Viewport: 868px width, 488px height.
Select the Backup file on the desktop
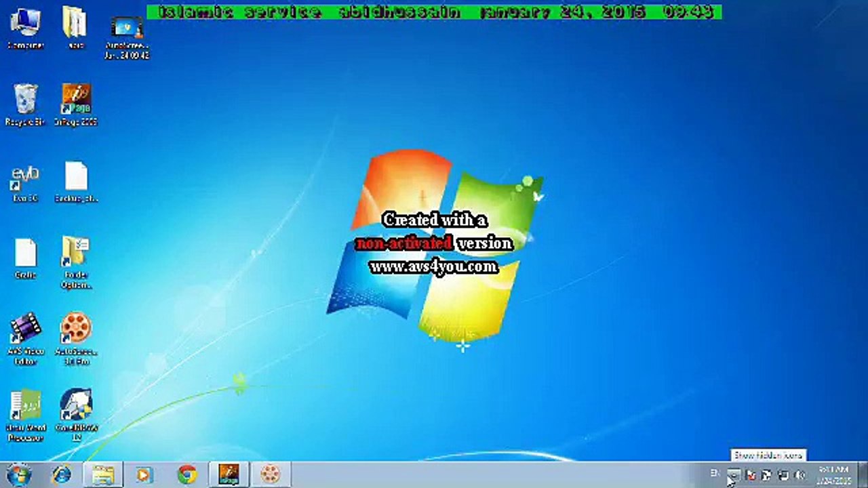pyautogui.click(x=76, y=182)
